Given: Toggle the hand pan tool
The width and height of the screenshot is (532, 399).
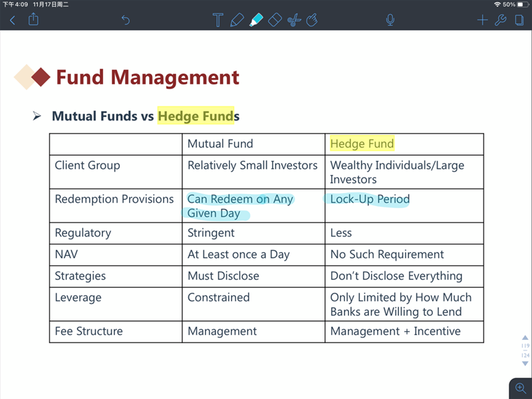Looking at the screenshot, I should (313, 20).
